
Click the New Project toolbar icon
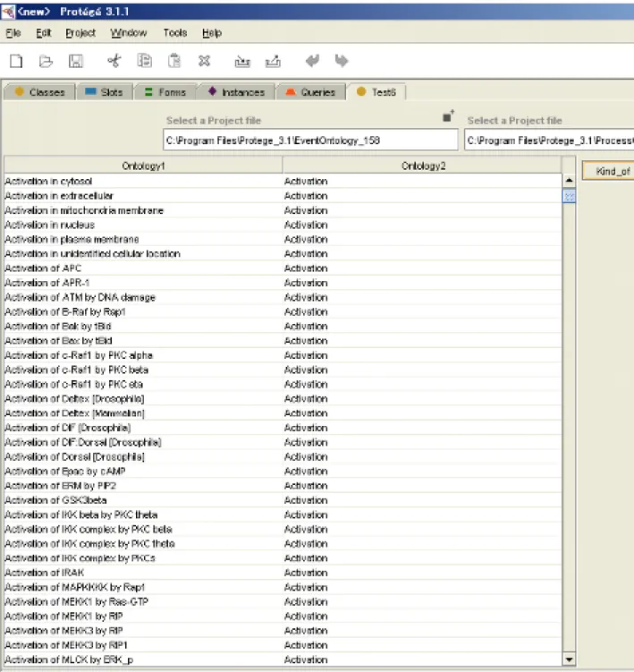tap(16, 61)
